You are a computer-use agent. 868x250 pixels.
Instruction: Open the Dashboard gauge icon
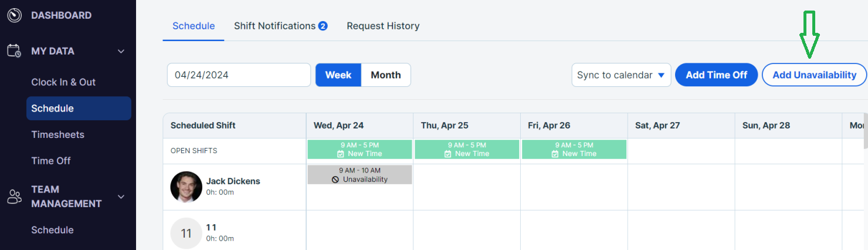tap(14, 15)
